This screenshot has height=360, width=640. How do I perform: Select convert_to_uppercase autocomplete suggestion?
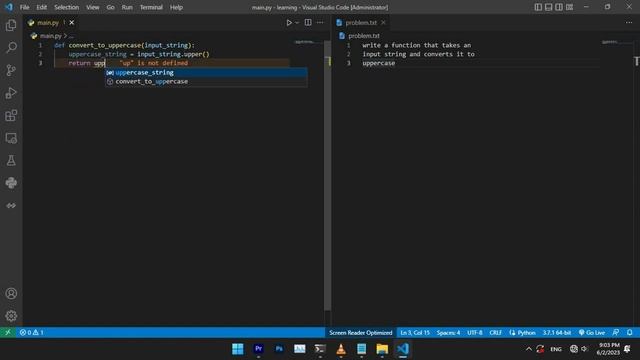pos(206,82)
